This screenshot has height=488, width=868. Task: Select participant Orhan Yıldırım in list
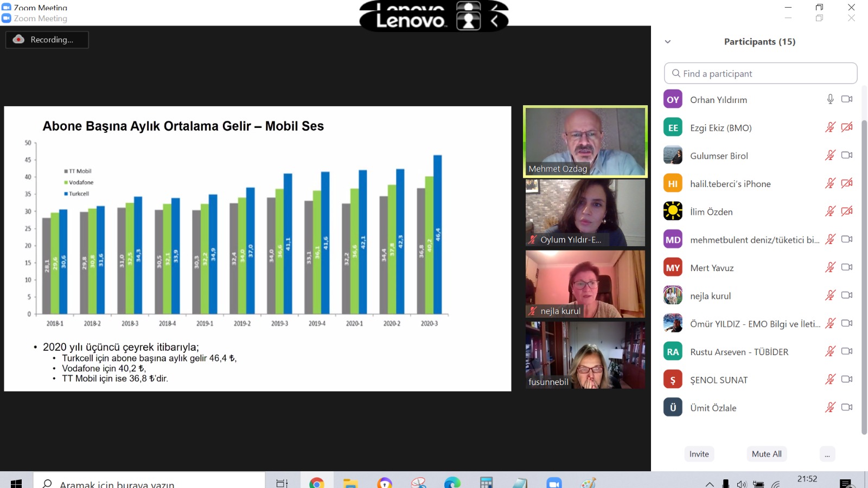click(x=759, y=100)
